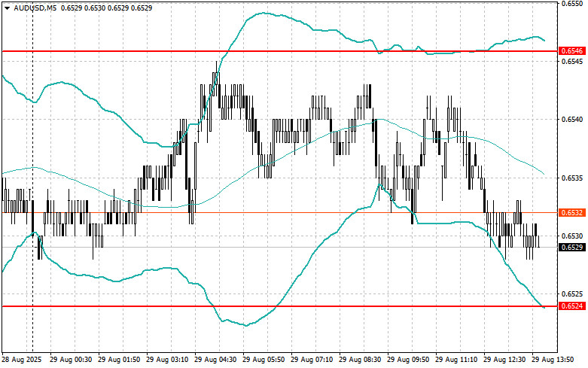Image resolution: width=588 pixels, height=368 pixels.
Task: Click the 29 Aug 00:30 time label
Action: click(x=71, y=360)
